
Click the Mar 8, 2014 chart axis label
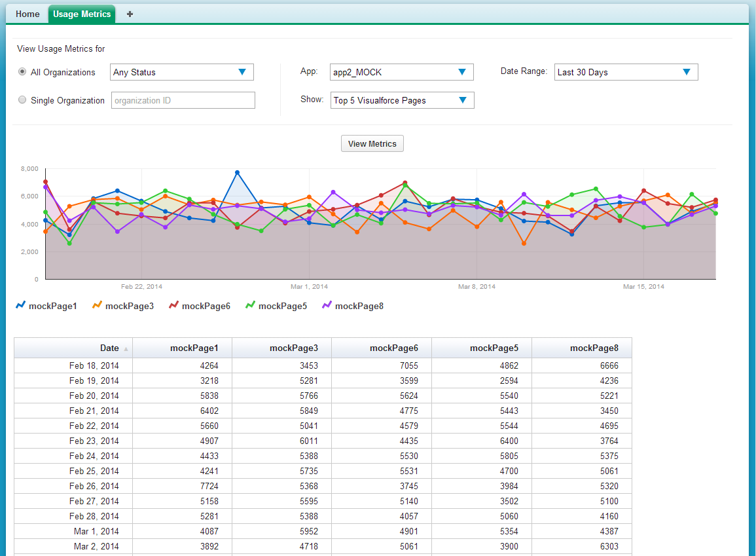tap(477, 286)
